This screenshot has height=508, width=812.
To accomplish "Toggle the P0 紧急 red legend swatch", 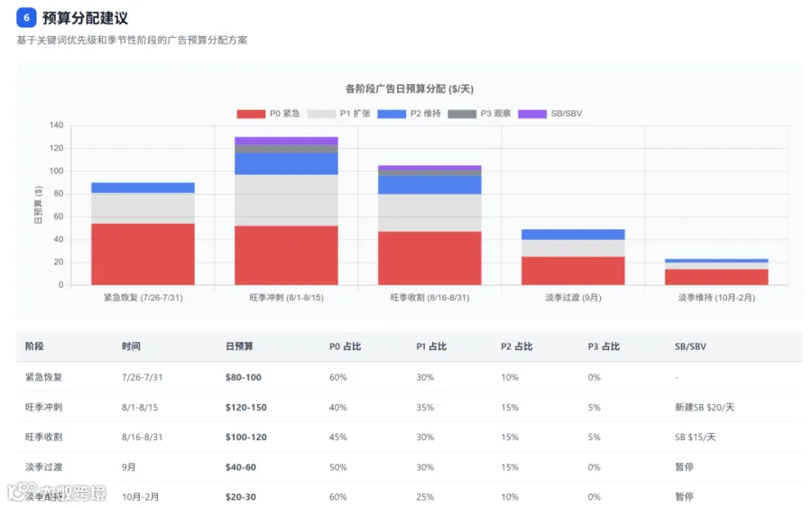I will [251, 114].
